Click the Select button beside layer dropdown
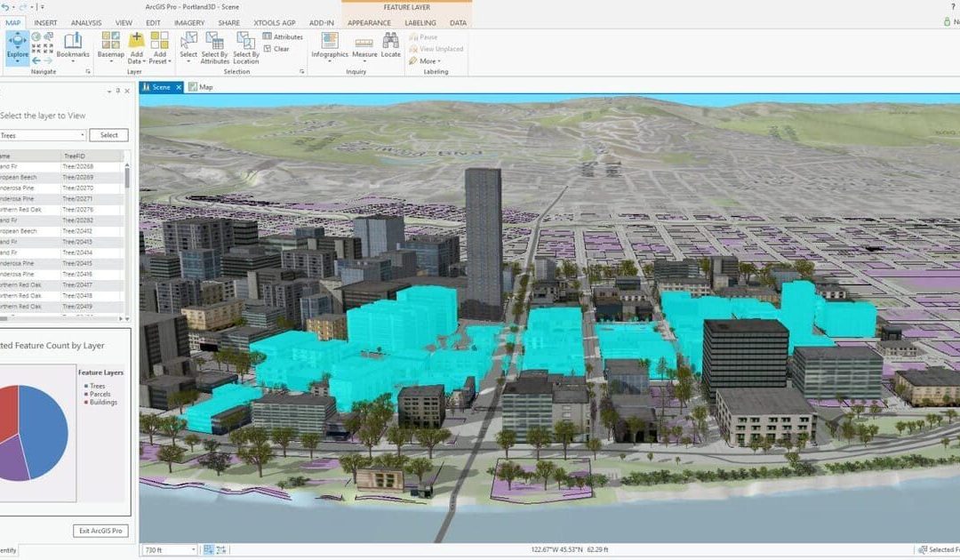The height and width of the screenshot is (560, 960). coord(109,134)
